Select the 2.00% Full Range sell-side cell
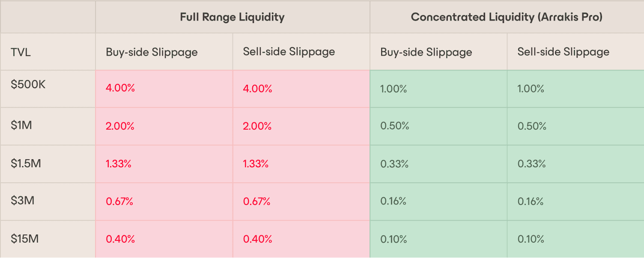 pyautogui.click(x=257, y=126)
